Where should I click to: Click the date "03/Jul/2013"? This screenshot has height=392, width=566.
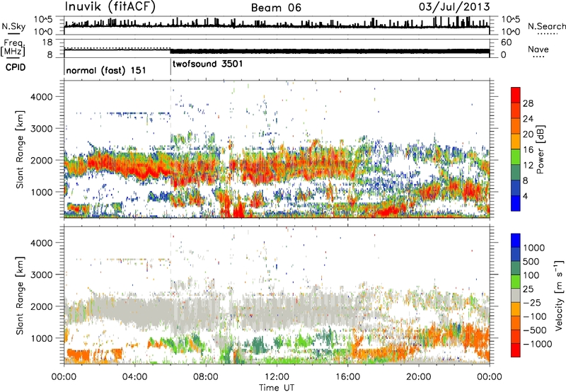pyautogui.click(x=454, y=7)
